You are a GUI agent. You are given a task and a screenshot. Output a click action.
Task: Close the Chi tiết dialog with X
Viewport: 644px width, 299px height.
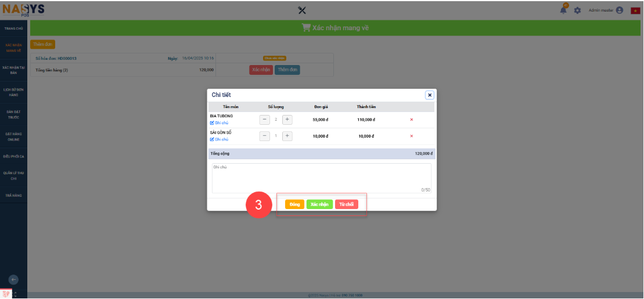[x=429, y=95]
